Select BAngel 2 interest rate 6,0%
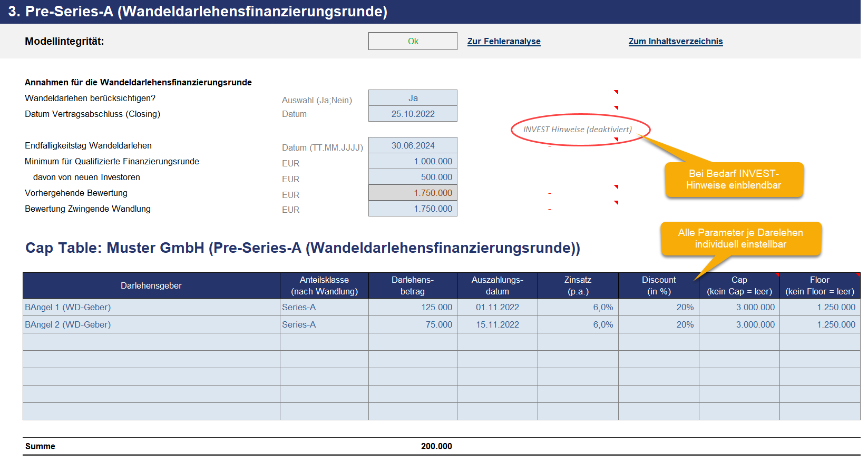The width and height of the screenshot is (868, 464). click(x=578, y=324)
